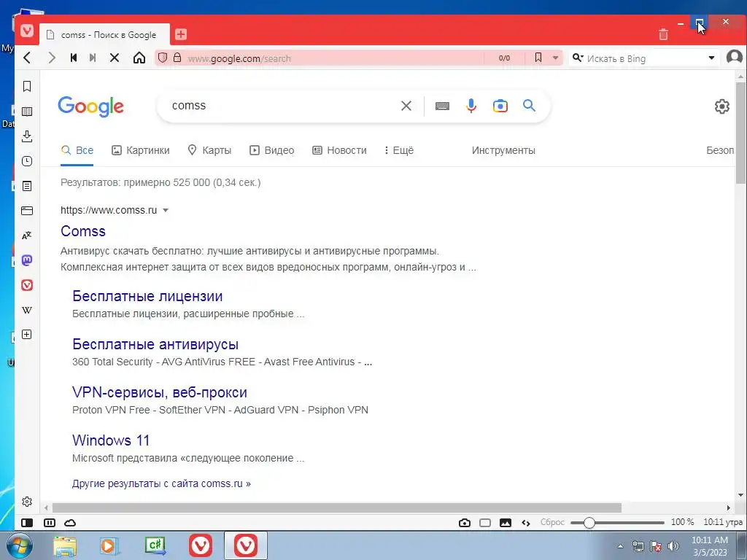The image size is (747, 560).
Task: Open the Mastodon web panel
Action: pyautogui.click(x=27, y=260)
